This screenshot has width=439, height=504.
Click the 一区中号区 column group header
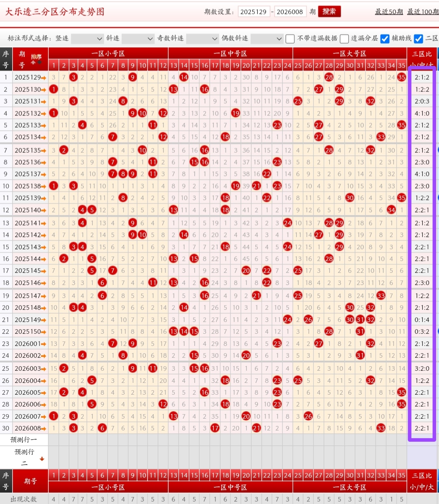coord(230,54)
